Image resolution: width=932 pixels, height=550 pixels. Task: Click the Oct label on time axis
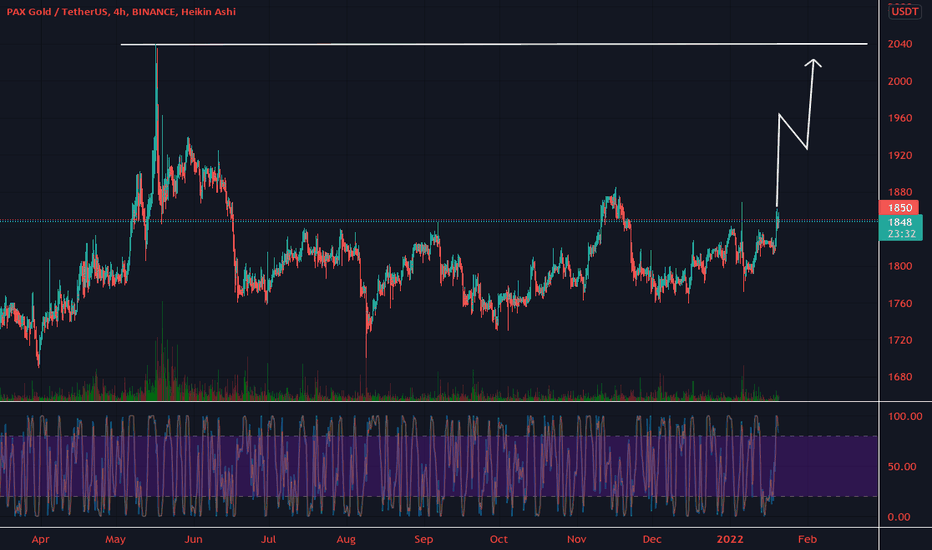(499, 539)
